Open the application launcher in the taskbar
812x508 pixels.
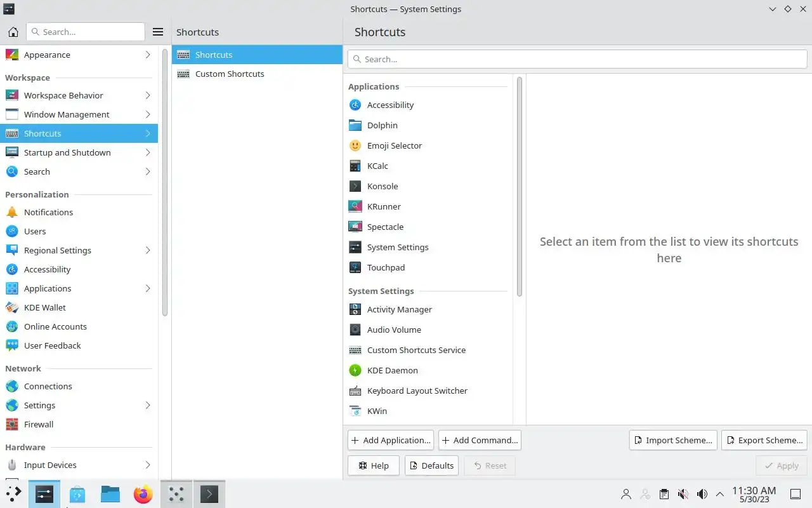tap(13, 493)
